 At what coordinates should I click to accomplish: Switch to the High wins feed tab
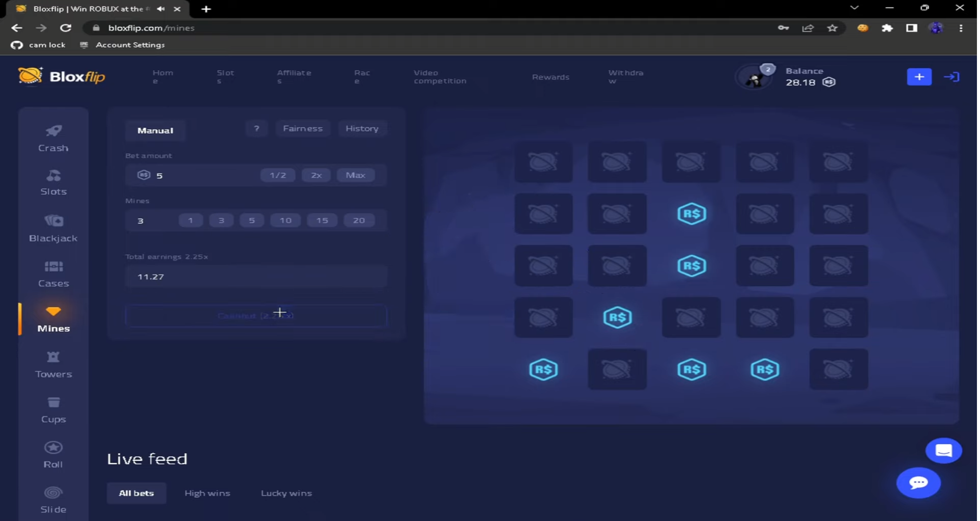click(208, 492)
